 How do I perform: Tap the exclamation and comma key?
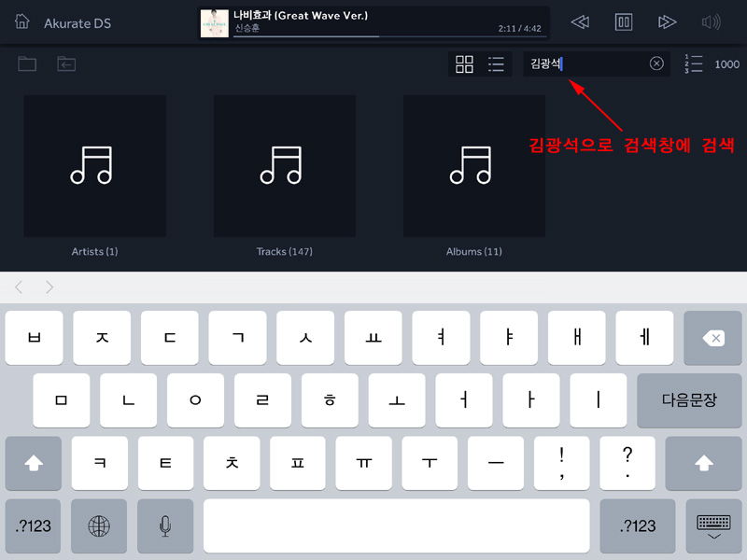[562, 463]
